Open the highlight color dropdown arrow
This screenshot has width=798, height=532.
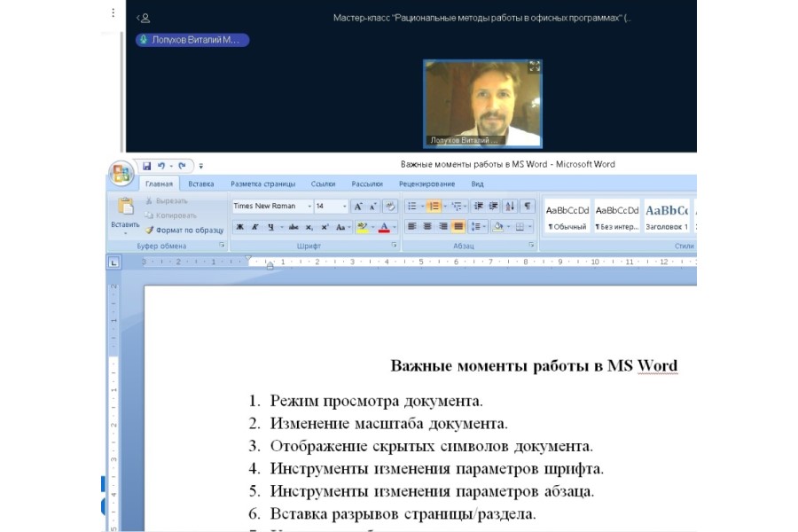pyautogui.click(x=373, y=227)
